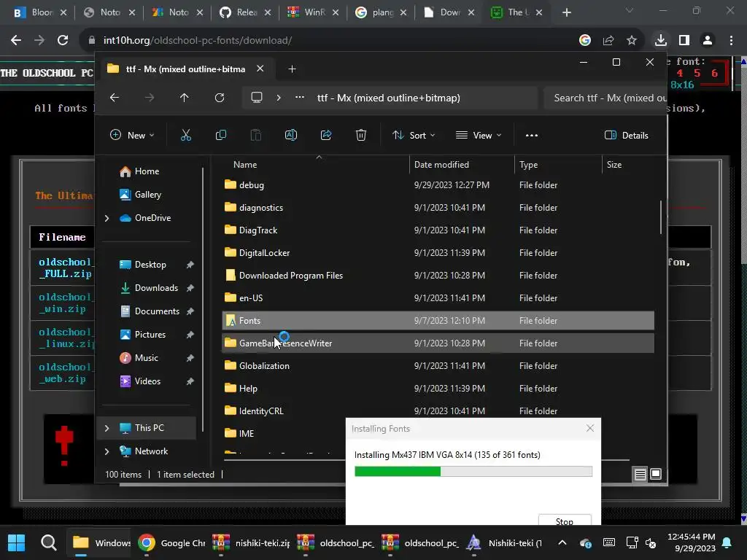Switch to the Bloor Chrome tab
Screen dimensions: 747x560
pyautogui.click(x=41, y=12)
